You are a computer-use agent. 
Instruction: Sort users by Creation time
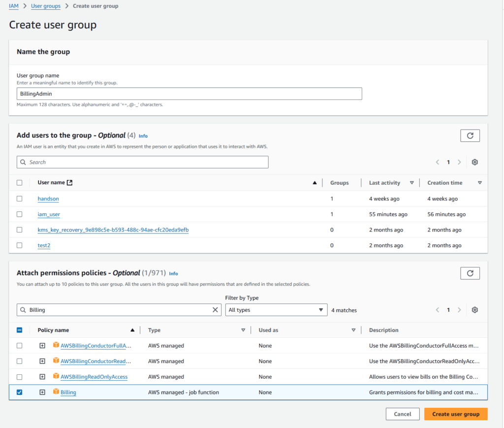pyautogui.click(x=445, y=183)
